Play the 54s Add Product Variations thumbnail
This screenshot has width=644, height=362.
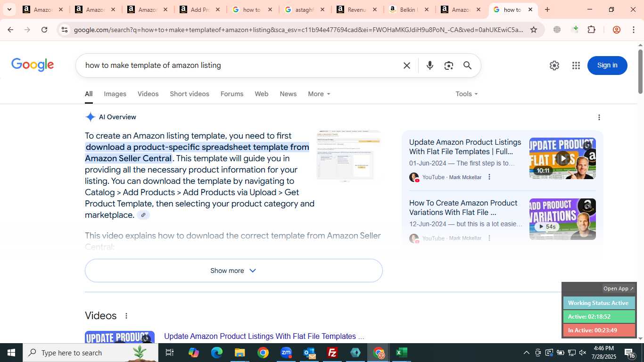tap(562, 219)
